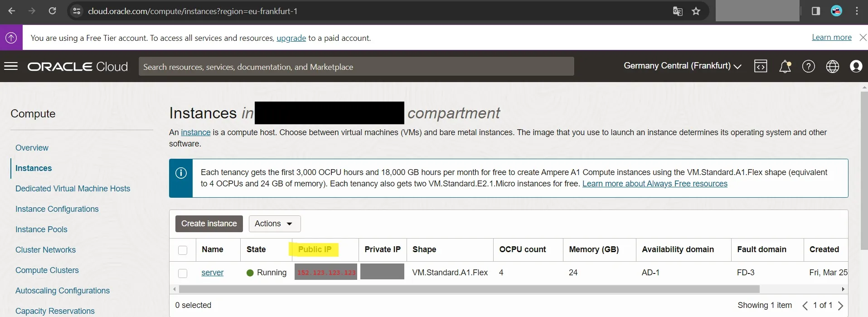
Task: Click the translate page icon
Action: pyautogui.click(x=678, y=11)
